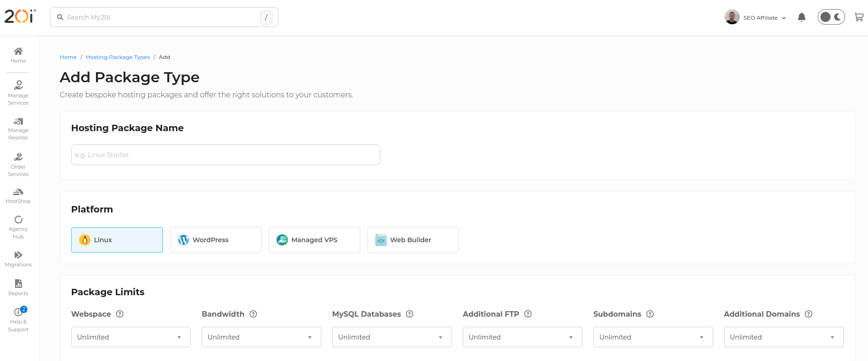This screenshot has height=361, width=868.
Task: Click the Package Limits heading
Action: tap(108, 292)
